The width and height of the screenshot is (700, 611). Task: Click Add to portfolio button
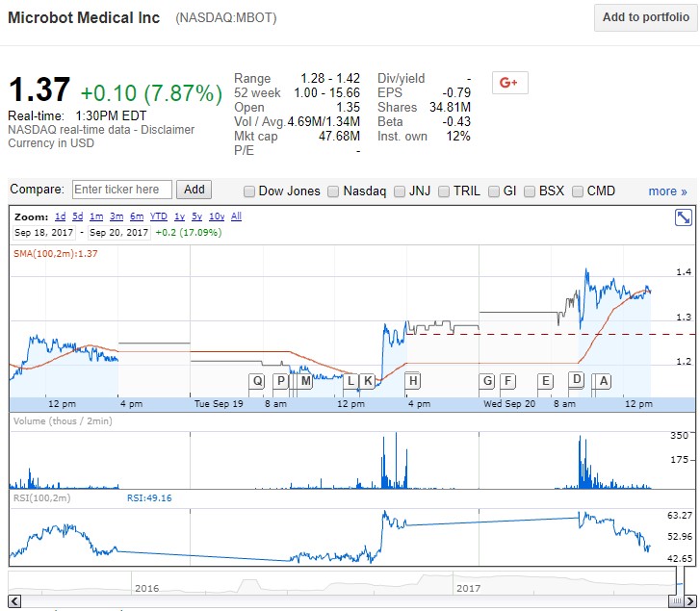tap(645, 17)
